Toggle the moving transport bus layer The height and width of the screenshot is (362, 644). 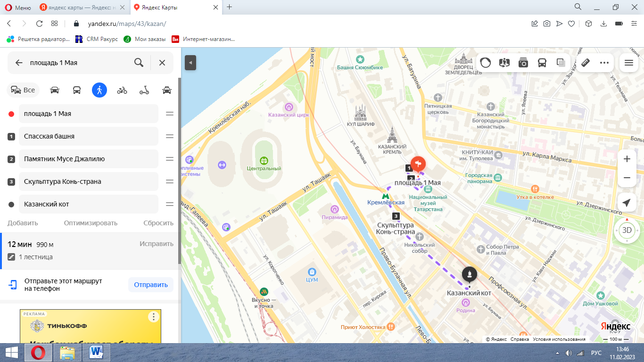[542, 63]
